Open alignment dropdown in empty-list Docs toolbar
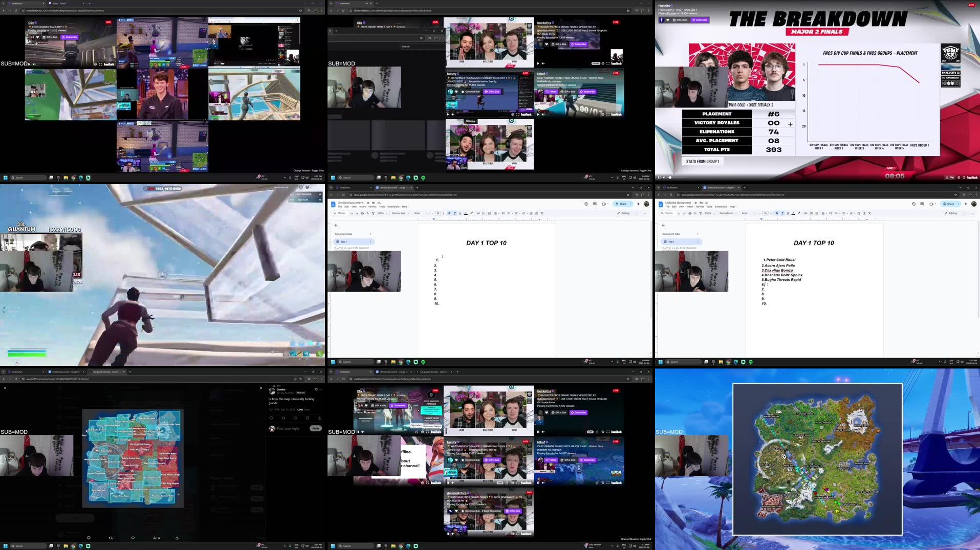This screenshot has height=550, width=980. (497, 213)
